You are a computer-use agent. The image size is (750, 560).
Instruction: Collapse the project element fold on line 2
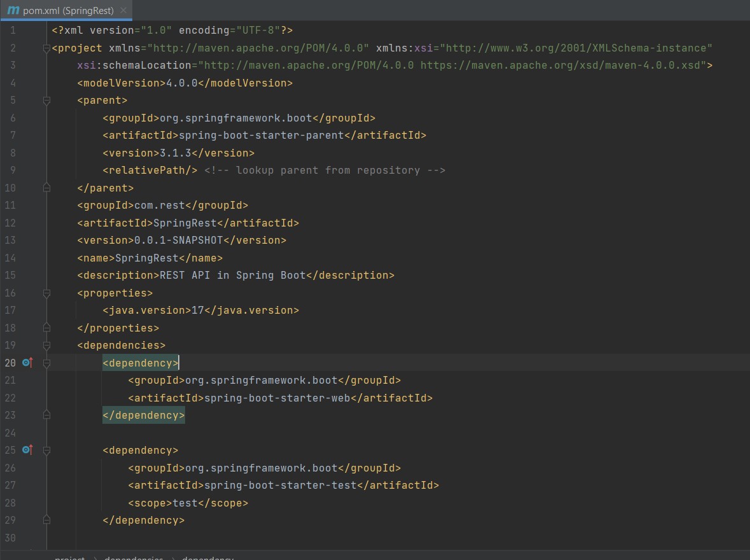tap(46, 48)
